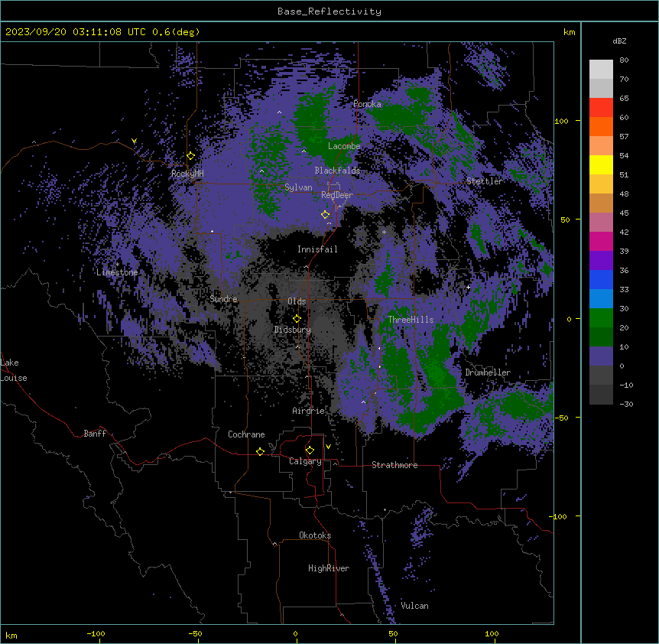This screenshot has width=659, height=644.
Task: Click the Stettler label
Action: (485, 181)
